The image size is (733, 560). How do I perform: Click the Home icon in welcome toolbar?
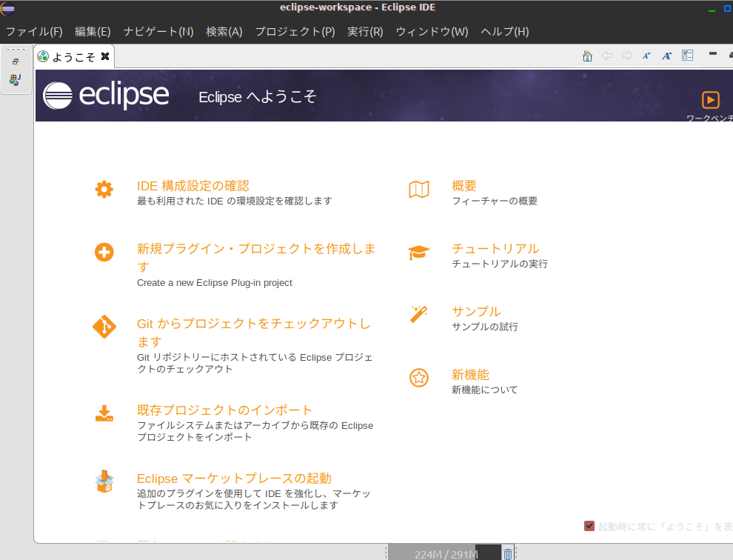pyautogui.click(x=587, y=56)
